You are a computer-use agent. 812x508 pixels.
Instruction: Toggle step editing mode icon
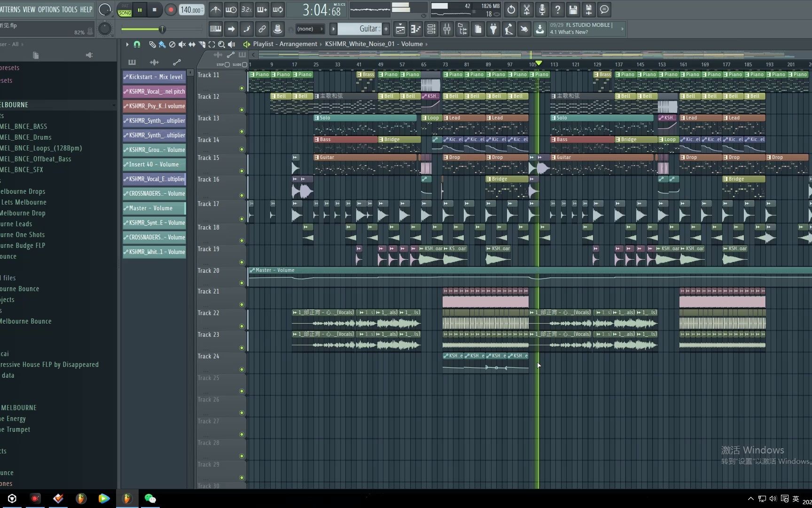point(247,29)
